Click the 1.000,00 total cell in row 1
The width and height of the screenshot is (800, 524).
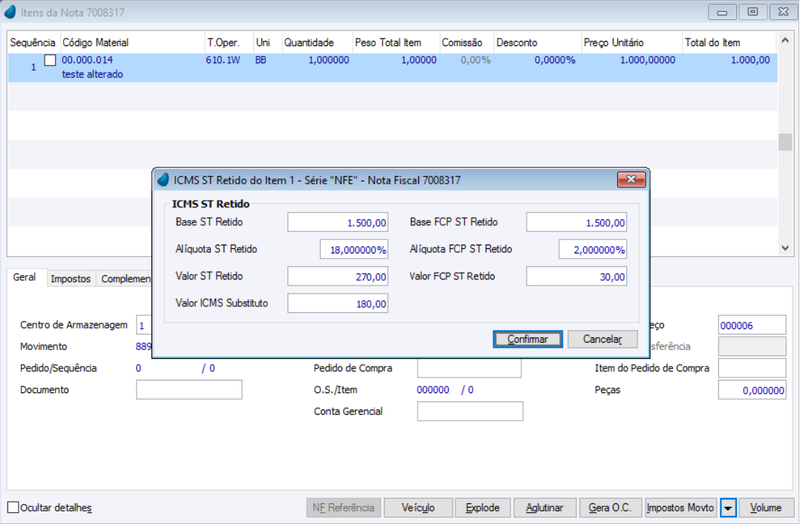(x=750, y=60)
